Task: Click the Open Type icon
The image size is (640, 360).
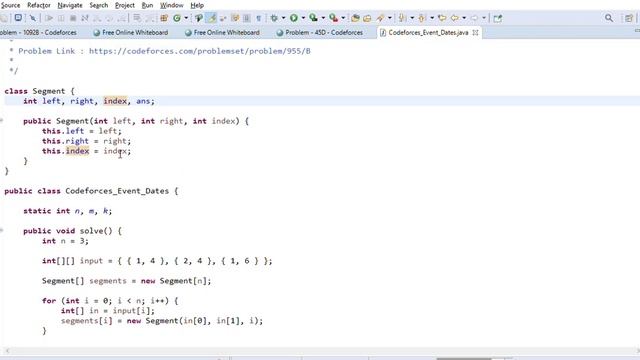Action: pyautogui.click(x=199, y=18)
